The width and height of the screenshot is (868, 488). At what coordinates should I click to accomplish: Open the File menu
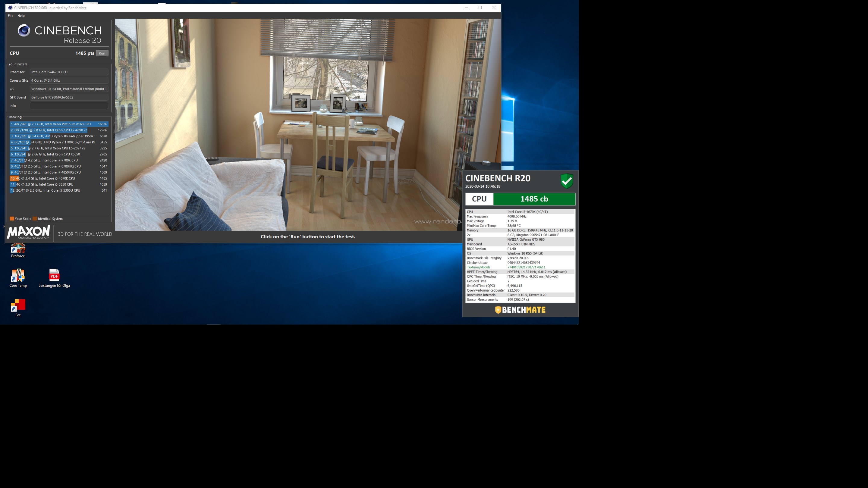11,16
